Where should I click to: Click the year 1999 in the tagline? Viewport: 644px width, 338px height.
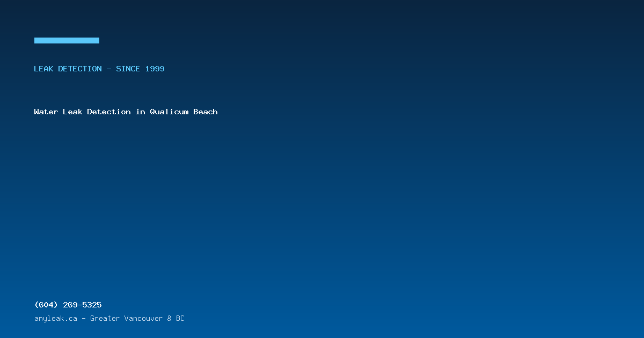[x=155, y=69]
